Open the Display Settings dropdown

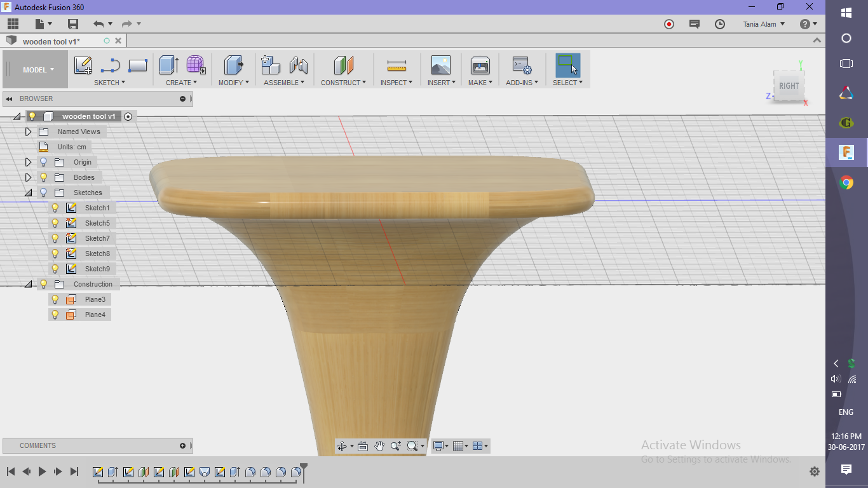click(x=441, y=446)
